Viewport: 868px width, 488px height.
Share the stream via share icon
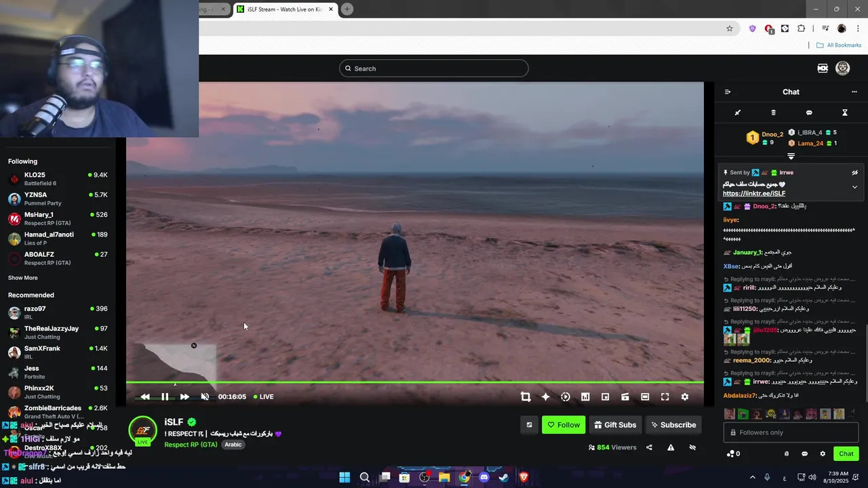tap(650, 447)
